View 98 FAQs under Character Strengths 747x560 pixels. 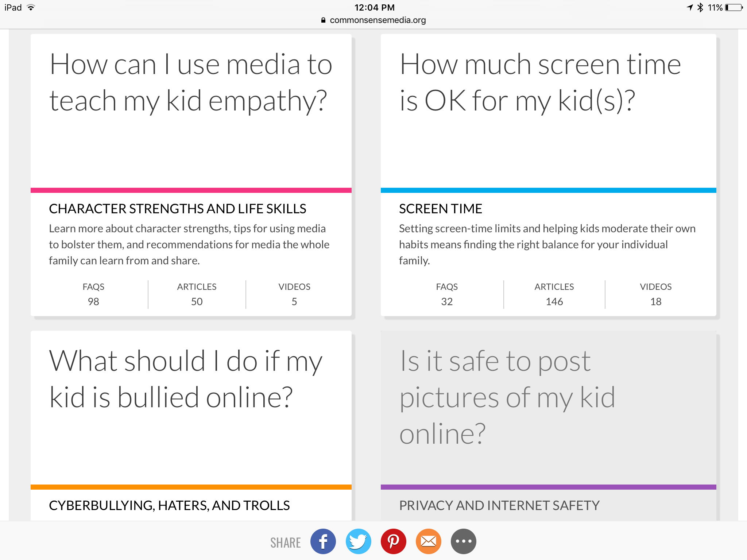click(93, 295)
